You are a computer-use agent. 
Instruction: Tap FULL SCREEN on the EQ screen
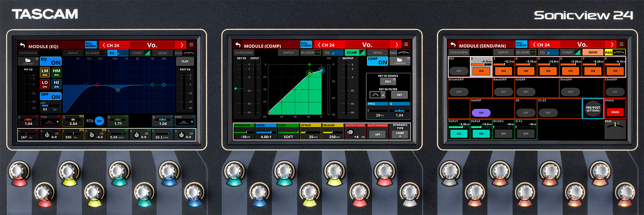[91, 45]
